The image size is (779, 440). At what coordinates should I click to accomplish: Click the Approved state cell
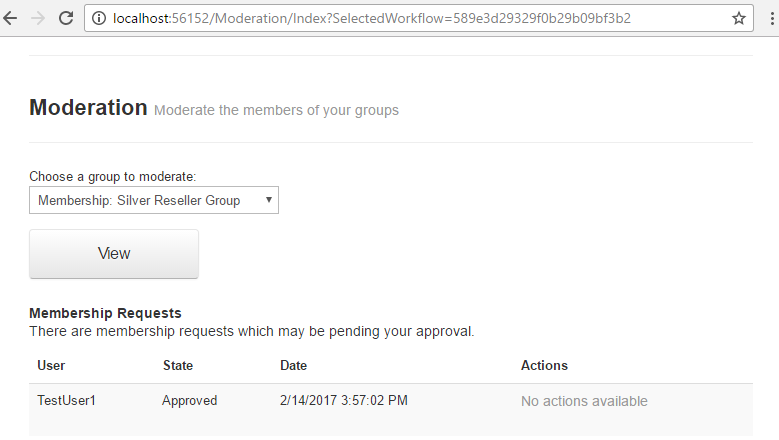189,401
